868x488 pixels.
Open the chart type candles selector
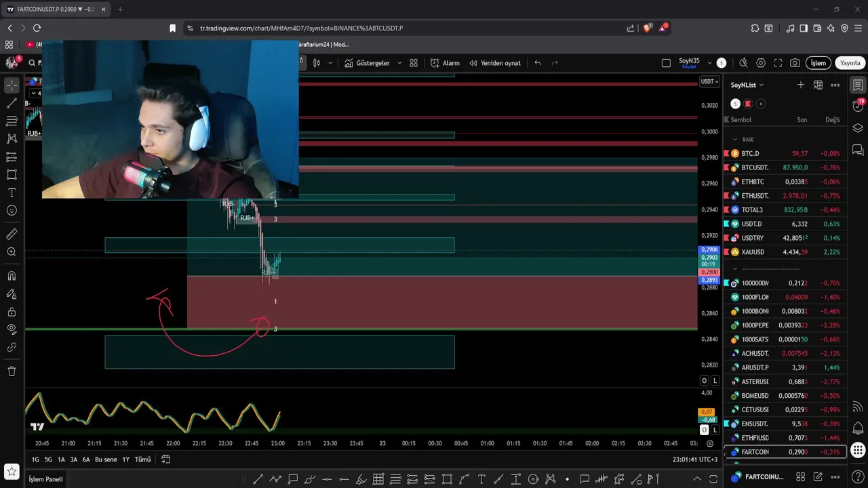317,63
